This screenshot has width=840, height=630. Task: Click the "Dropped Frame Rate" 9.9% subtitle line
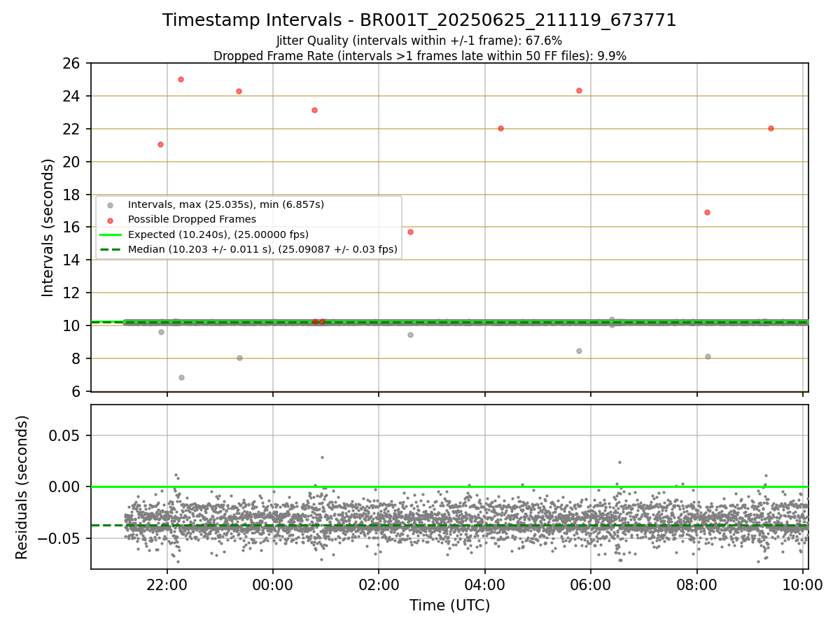click(x=419, y=56)
